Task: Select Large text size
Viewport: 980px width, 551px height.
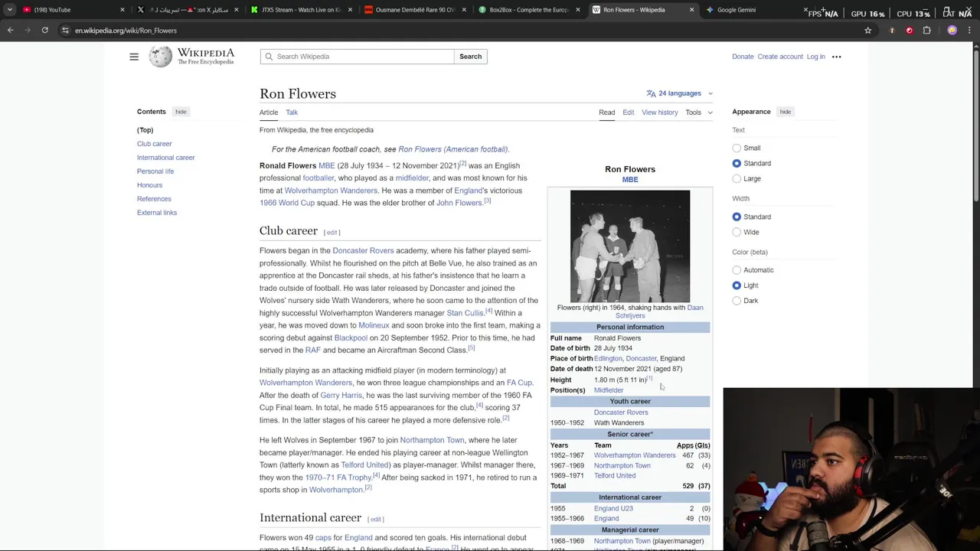Action: 737,178
